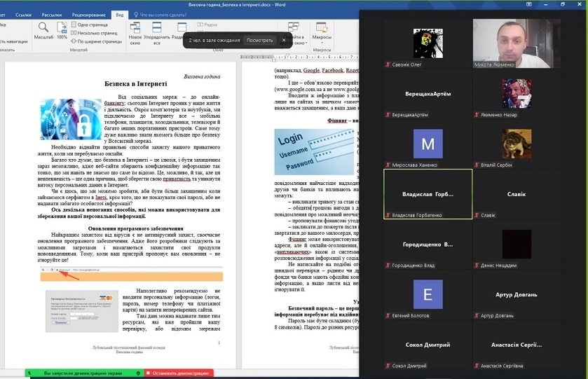This screenshot has height=379, width=588.
Task: Click the underlined word Фішинг heading
Action: 337,120
